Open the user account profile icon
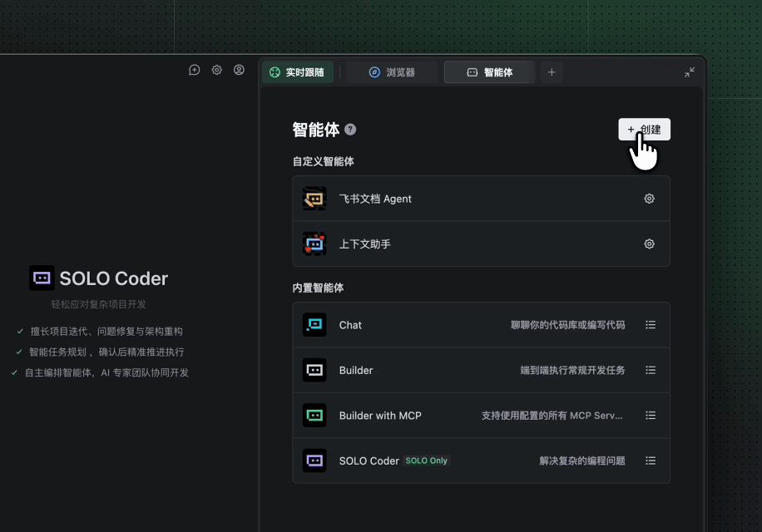762x532 pixels. [x=240, y=71]
